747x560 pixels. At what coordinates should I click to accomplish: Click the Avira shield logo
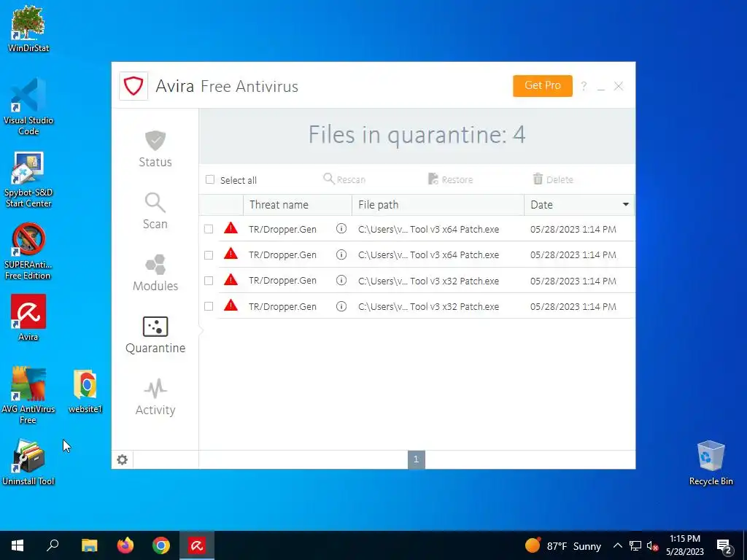click(x=133, y=86)
